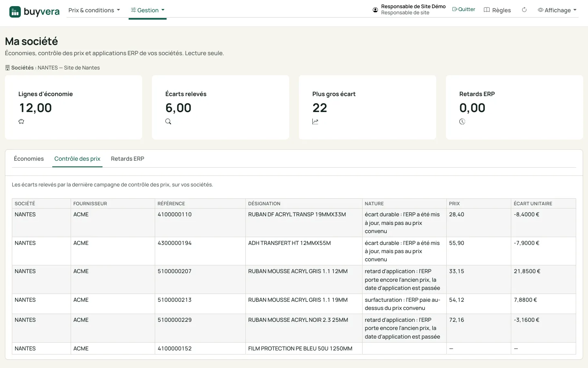The image size is (588, 368).
Task: Click Responsable de Site Démo user name
Action: 413,7
